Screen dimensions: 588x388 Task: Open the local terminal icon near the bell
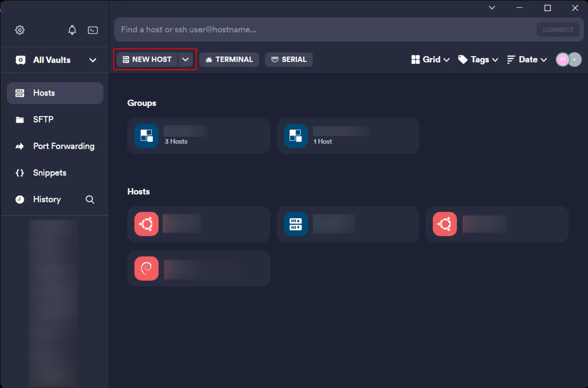[x=93, y=30]
